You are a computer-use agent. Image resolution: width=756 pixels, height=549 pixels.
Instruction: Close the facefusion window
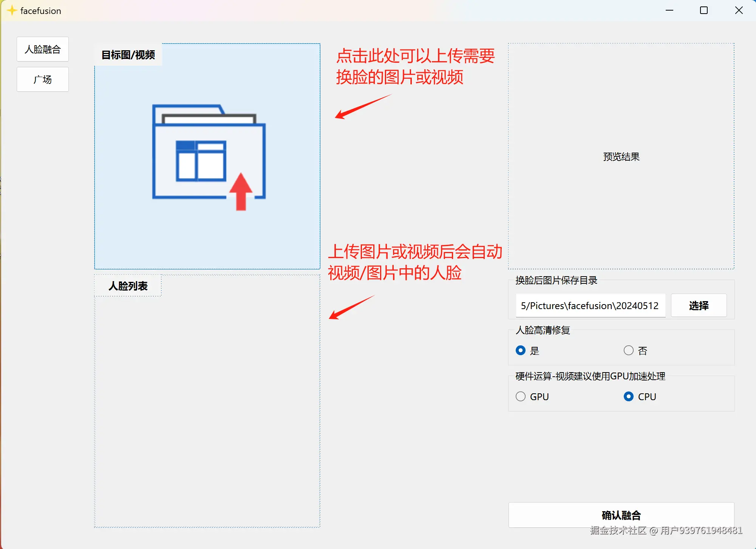pyautogui.click(x=739, y=11)
